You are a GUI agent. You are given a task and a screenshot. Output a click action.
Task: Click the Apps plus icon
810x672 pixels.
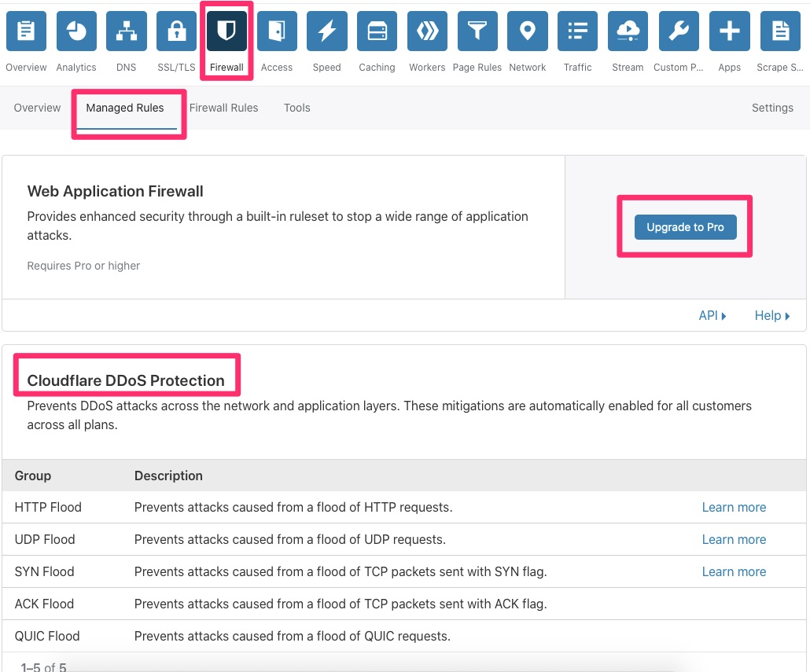728,31
